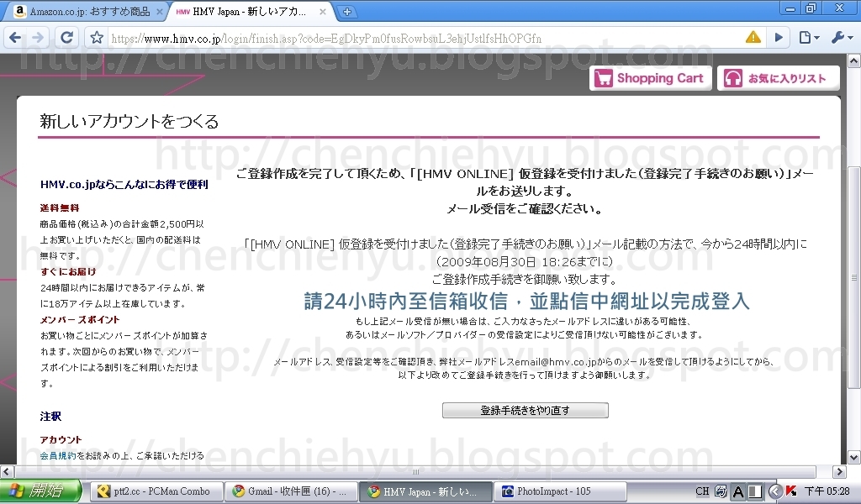Click the 登録手続きをやり直す button
This screenshot has width=861, height=504.
[525, 410]
